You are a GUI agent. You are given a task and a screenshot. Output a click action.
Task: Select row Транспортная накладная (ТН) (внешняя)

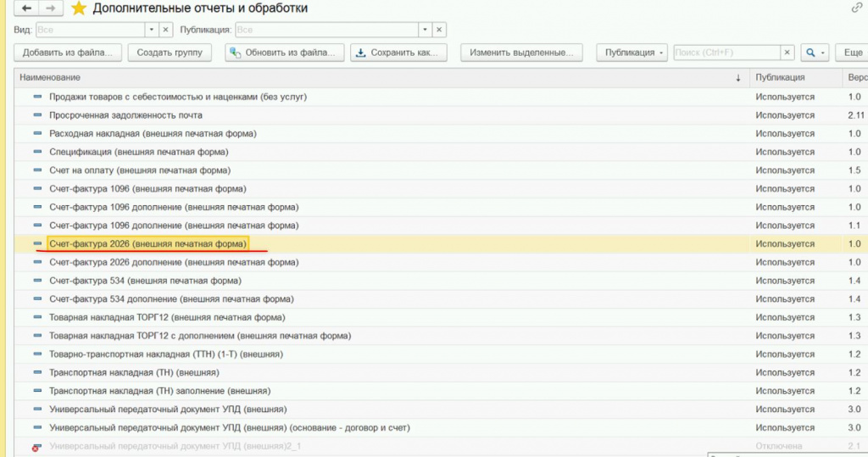click(441, 373)
